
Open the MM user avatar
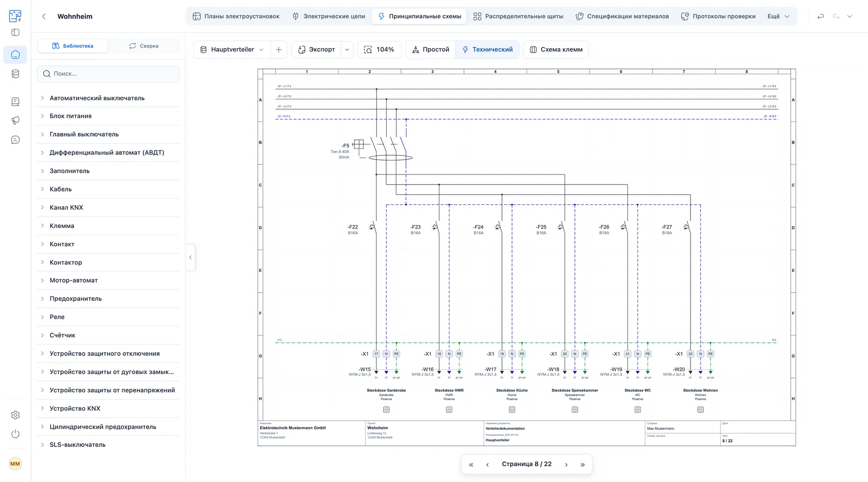point(15,464)
